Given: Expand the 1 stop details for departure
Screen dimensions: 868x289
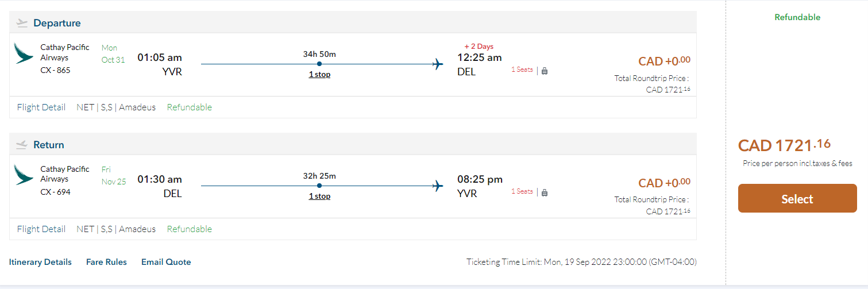Looking at the screenshot, I should point(319,75).
